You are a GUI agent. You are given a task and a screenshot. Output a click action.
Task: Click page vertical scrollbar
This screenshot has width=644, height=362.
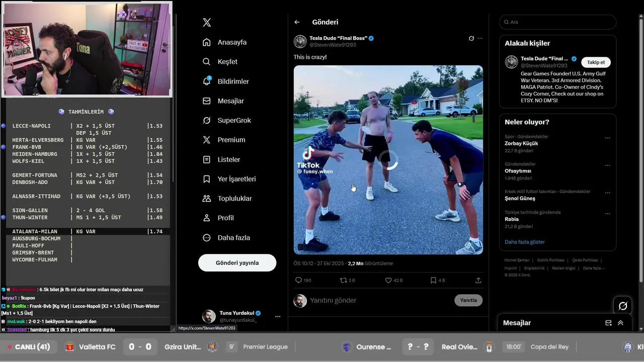pos(641,151)
